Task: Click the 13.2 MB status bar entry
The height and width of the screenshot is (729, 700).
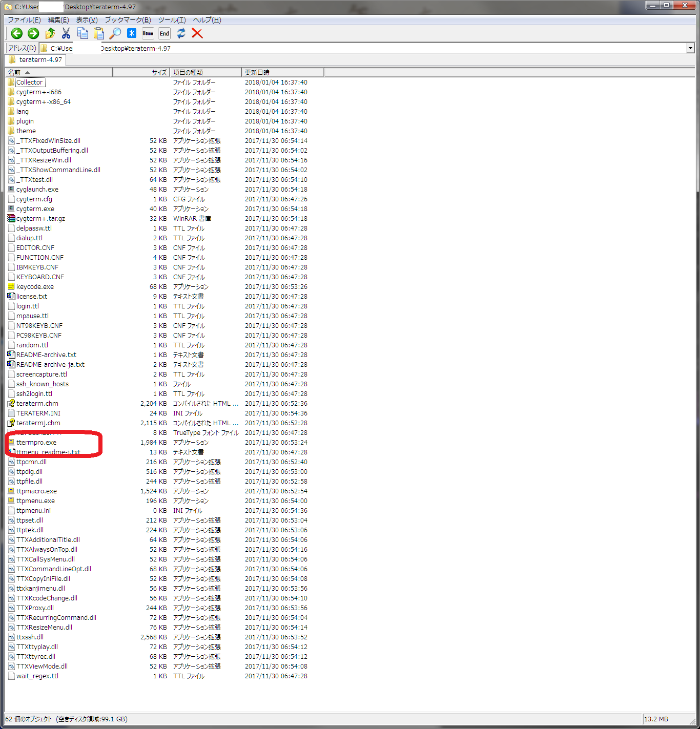Action: (x=656, y=719)
